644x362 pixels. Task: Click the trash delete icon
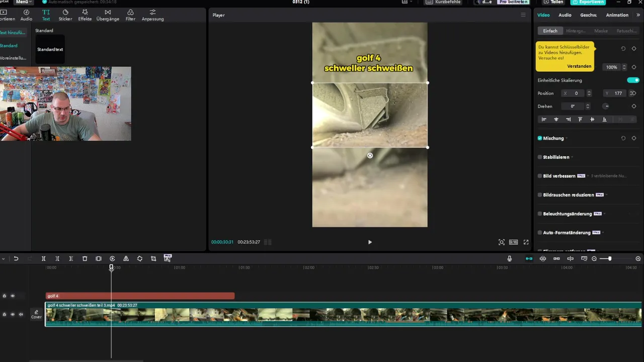click(x=85, y=258)
